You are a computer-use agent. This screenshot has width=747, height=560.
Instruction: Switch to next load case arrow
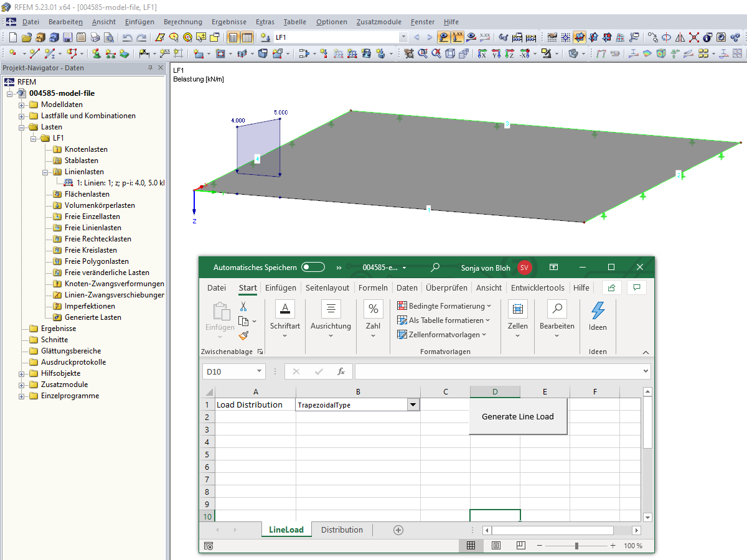(430, 37)
